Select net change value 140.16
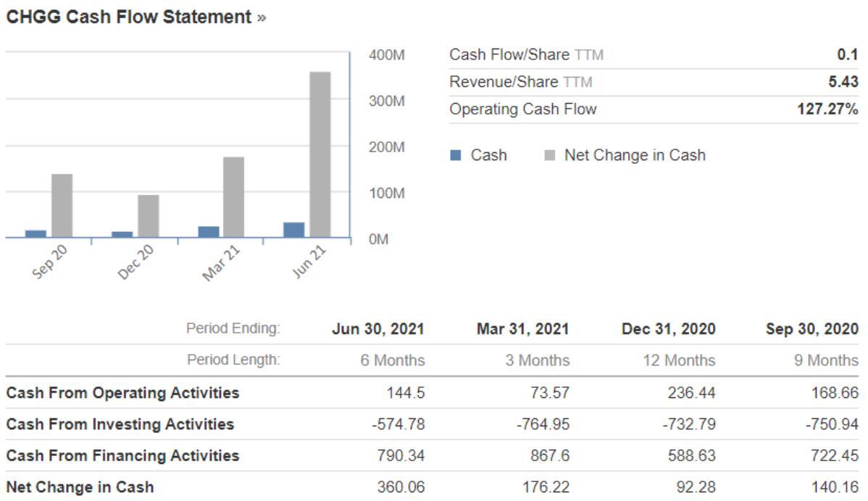 pos(835,487)
